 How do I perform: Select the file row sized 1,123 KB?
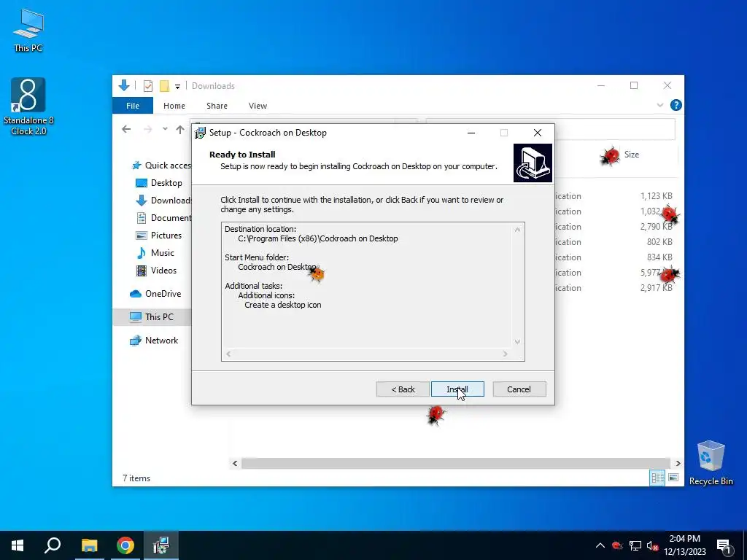click(x=616, y=196)
